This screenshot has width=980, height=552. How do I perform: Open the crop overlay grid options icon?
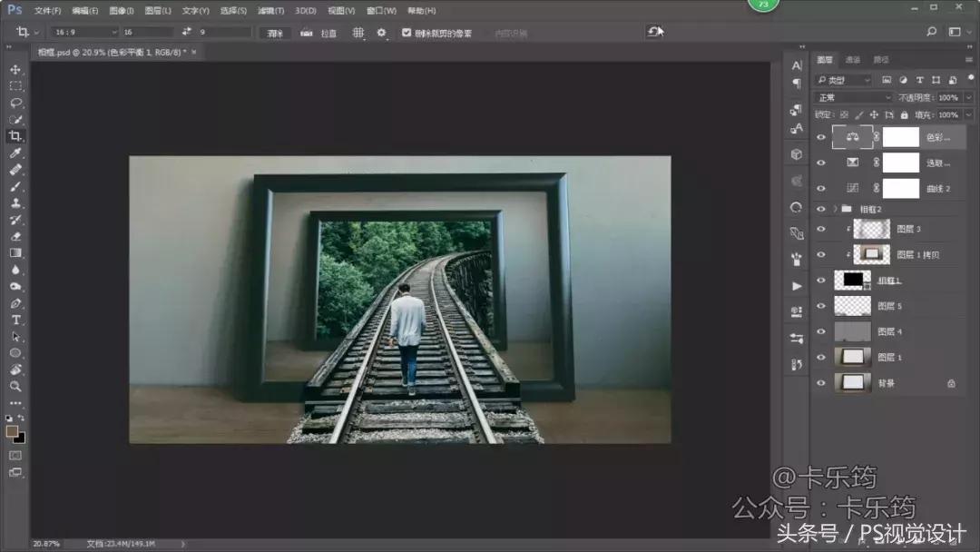coord(358,32)
